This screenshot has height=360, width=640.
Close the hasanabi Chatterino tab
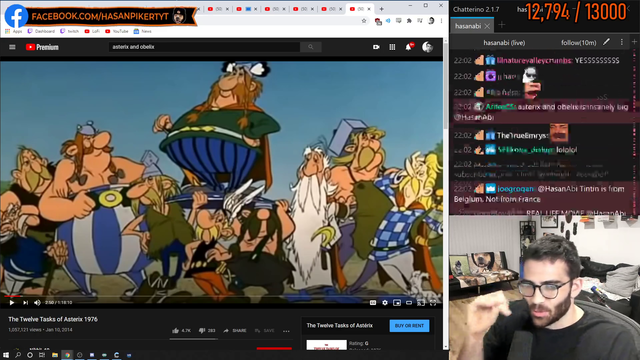tap(487, 26)
